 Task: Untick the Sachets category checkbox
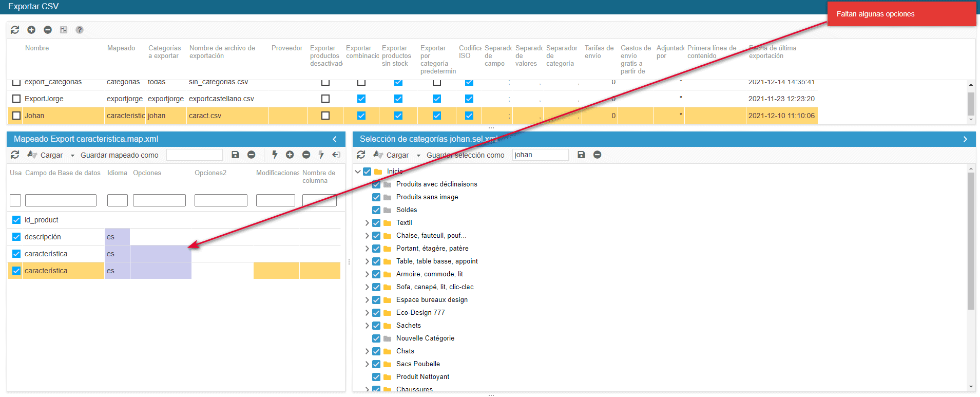point(376,326)
